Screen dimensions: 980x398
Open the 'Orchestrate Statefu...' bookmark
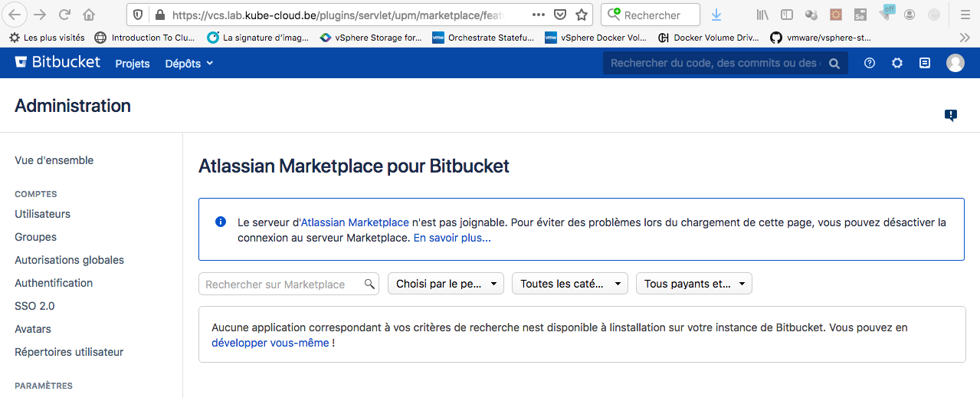(483, 37)
